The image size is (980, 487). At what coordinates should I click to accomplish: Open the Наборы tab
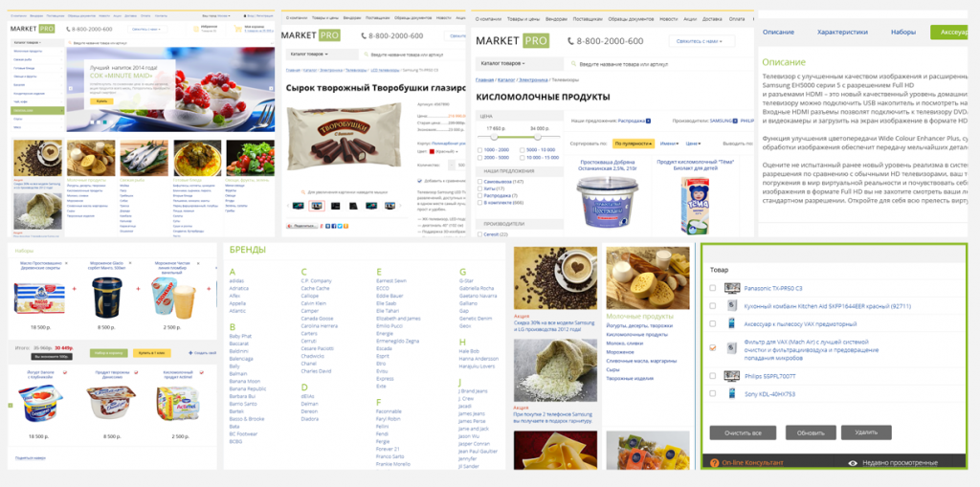pyautogui.click(x=903, y=32)
